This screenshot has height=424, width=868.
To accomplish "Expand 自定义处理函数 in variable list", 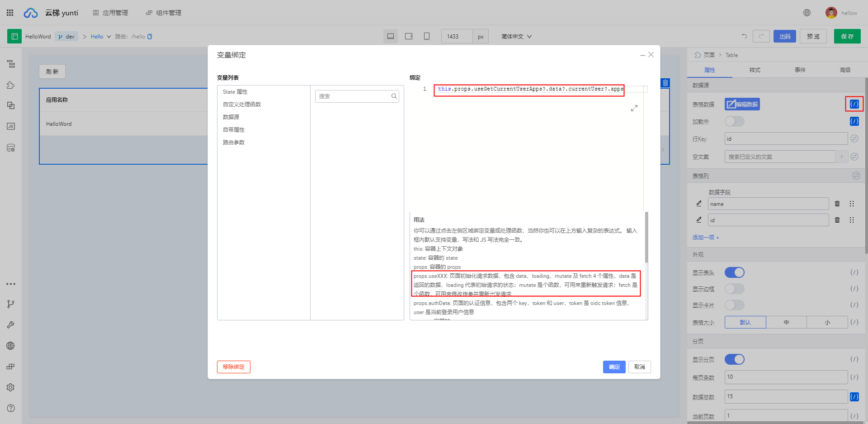I will coord(242,105).
